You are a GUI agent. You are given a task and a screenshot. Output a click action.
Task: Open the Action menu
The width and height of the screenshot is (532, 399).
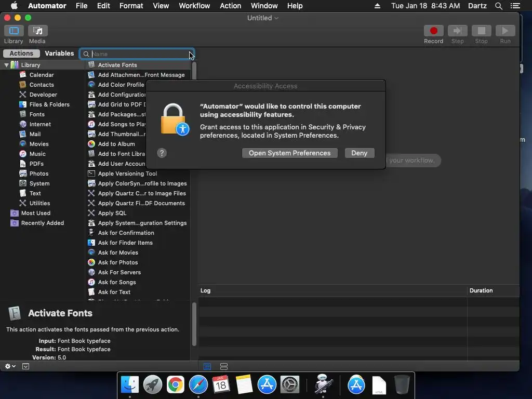pos(230,6)
